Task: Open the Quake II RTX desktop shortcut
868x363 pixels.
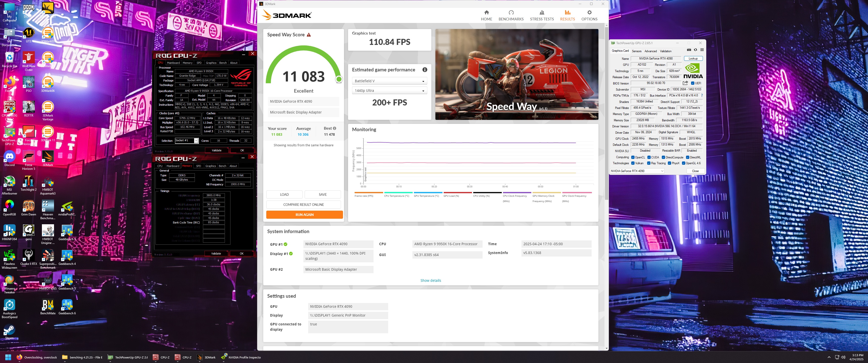Action: click(29, 258)
